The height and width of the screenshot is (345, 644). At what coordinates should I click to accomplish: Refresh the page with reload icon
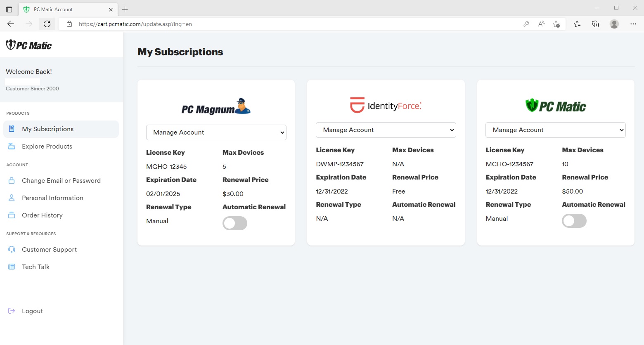click(47, 24)
